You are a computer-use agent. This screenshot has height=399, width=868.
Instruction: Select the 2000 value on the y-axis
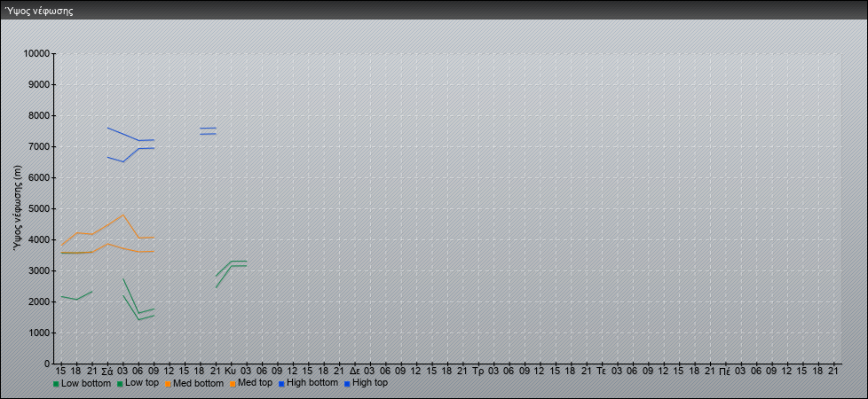[39, 301]
